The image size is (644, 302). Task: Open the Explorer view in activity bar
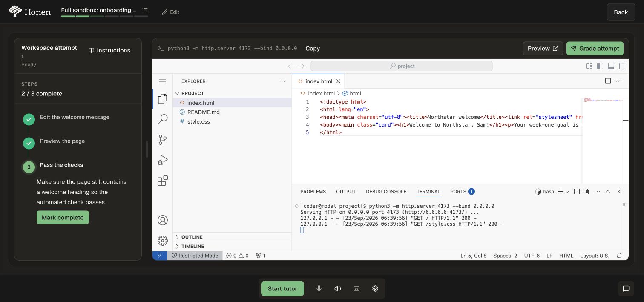click(162, 99)
